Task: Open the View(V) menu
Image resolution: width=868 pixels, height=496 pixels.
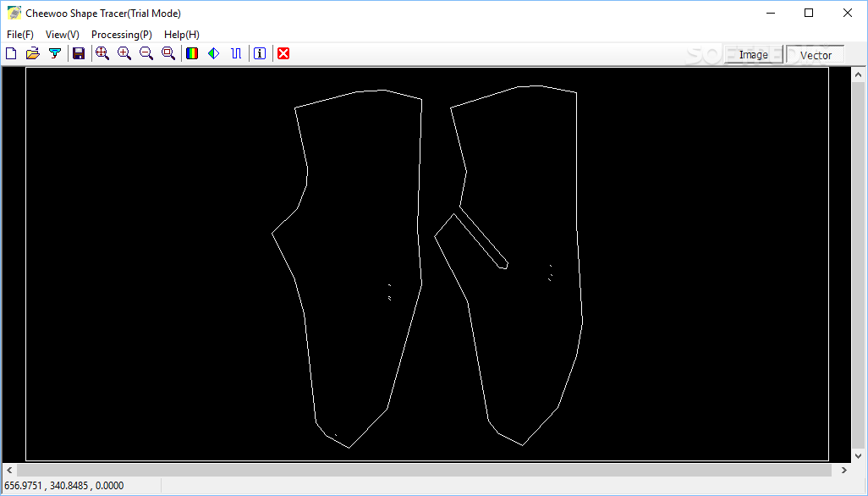Action: click(x=63, y=35)
